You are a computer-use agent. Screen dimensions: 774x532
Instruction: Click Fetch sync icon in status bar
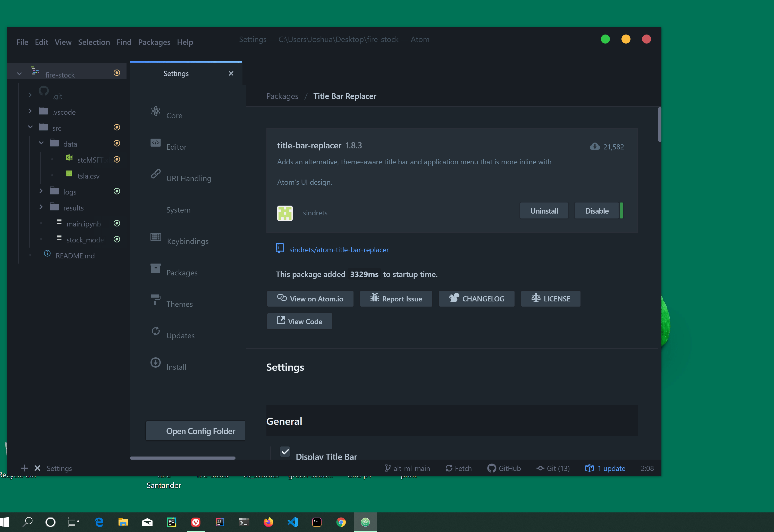click(x=449, y=468)
